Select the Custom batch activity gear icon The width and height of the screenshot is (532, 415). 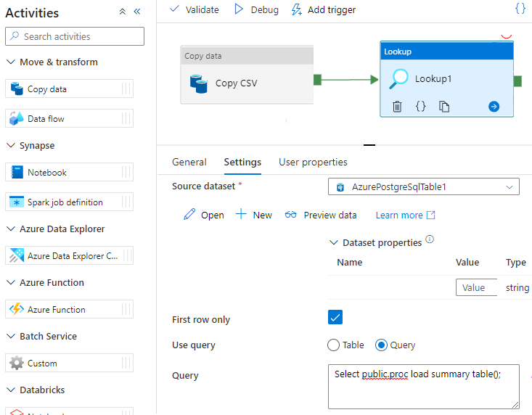click(x=17, y=363)
